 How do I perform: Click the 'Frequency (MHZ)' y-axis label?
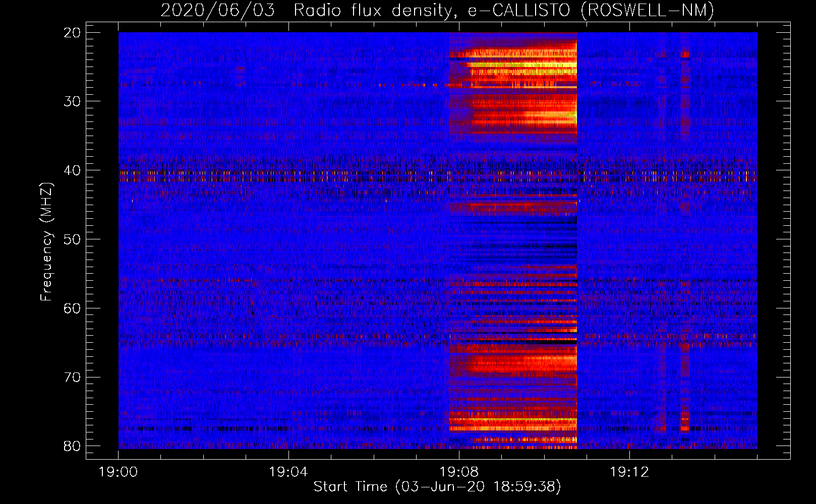pyautogui.click(x=46, y=241)
